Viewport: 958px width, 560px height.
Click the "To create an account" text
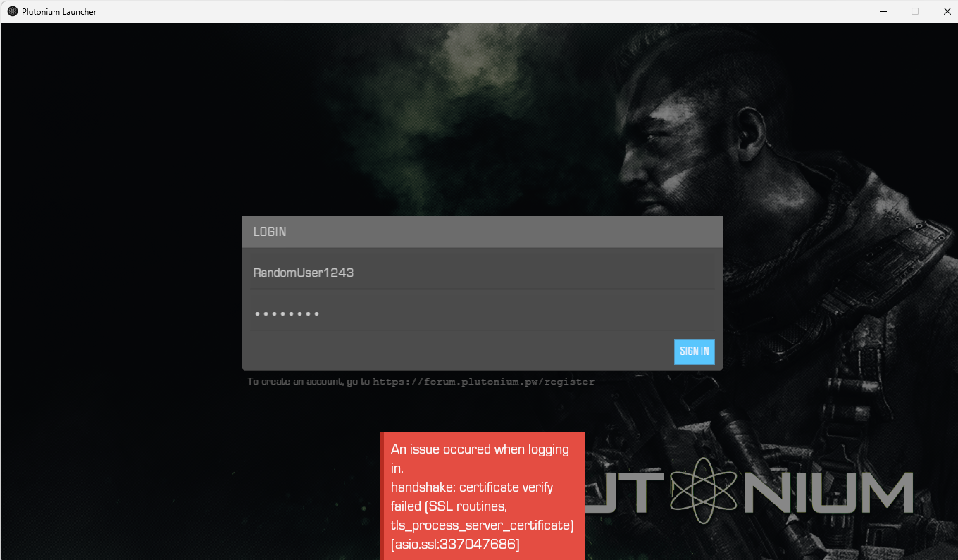(309, 382)
